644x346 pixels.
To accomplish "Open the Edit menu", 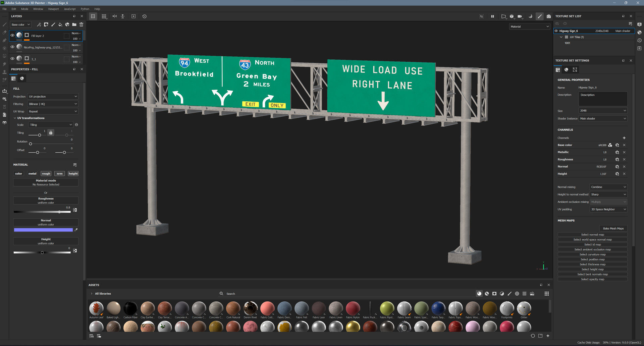I will 14,9.
